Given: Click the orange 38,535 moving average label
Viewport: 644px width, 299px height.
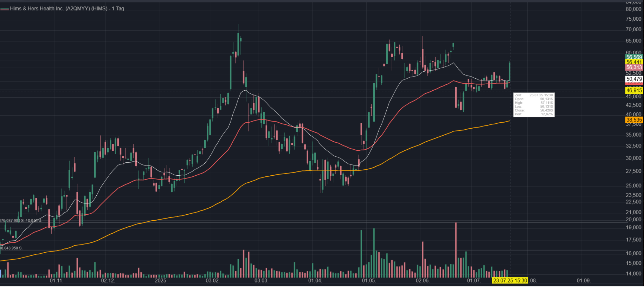Looking at the screenshot, I should pos(634,120).
